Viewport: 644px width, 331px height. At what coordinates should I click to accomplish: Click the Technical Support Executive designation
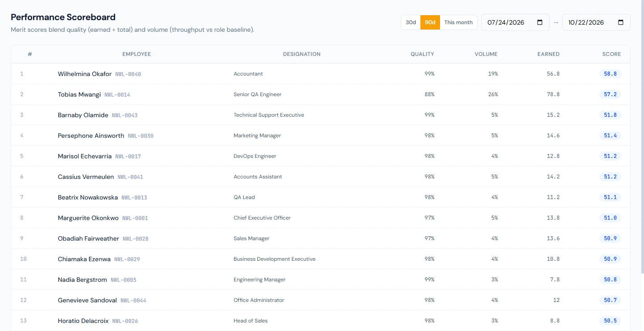click(x=269, y=115)
